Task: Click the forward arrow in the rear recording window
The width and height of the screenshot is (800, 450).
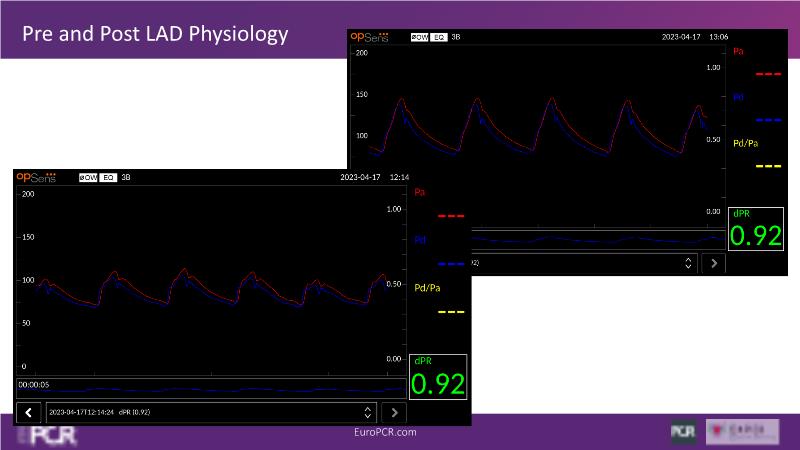Action: click(714, 263)
